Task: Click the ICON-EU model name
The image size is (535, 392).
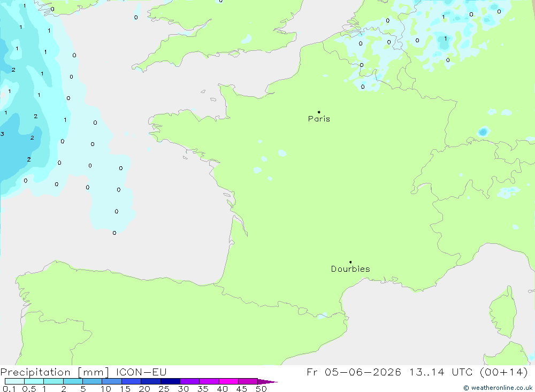Action: 141,372
